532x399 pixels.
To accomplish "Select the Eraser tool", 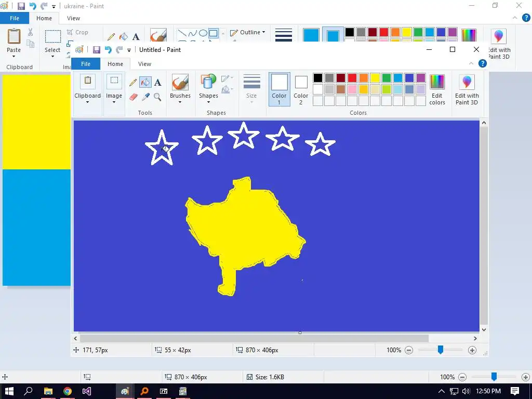I will click(134, 97).
